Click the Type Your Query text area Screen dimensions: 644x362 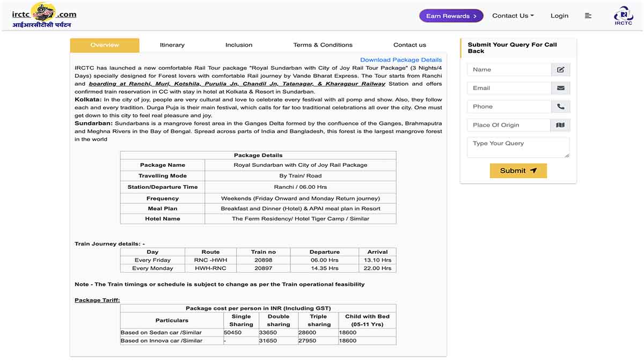[x=518, y=147]
